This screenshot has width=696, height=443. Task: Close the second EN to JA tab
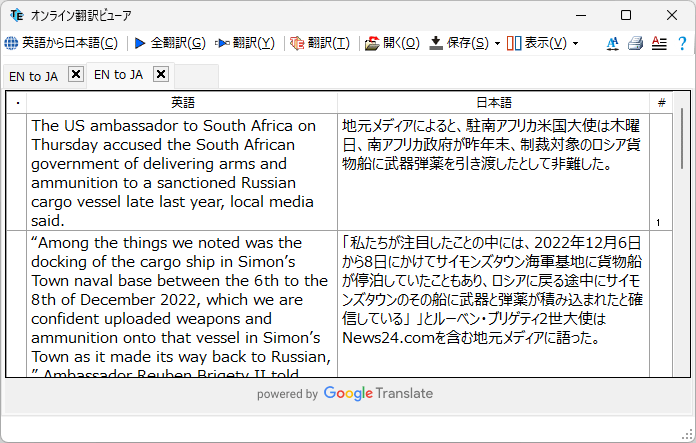(x=160, y=75)
